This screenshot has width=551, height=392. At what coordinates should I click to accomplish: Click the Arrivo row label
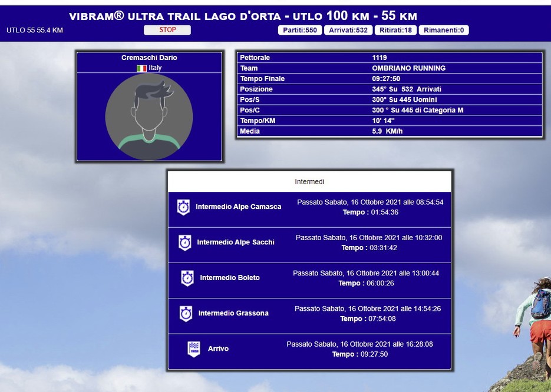(x=218, y=348)
